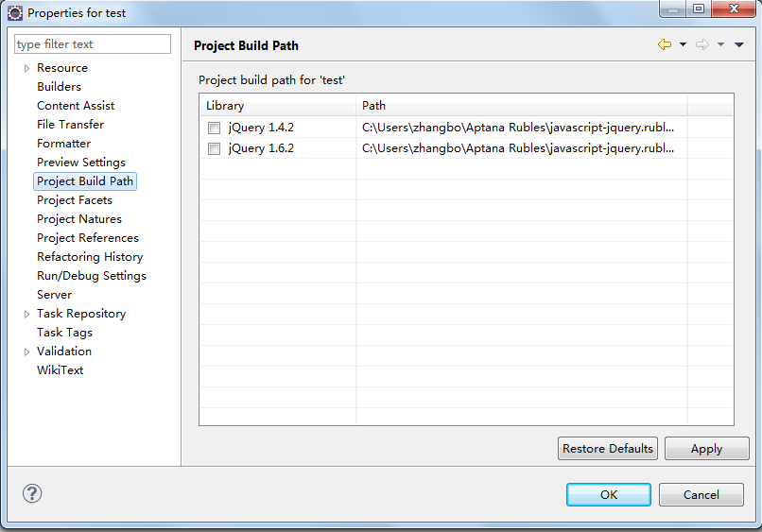Minimize the Properties for test window
762x532 pixels.
click(673, 9)
